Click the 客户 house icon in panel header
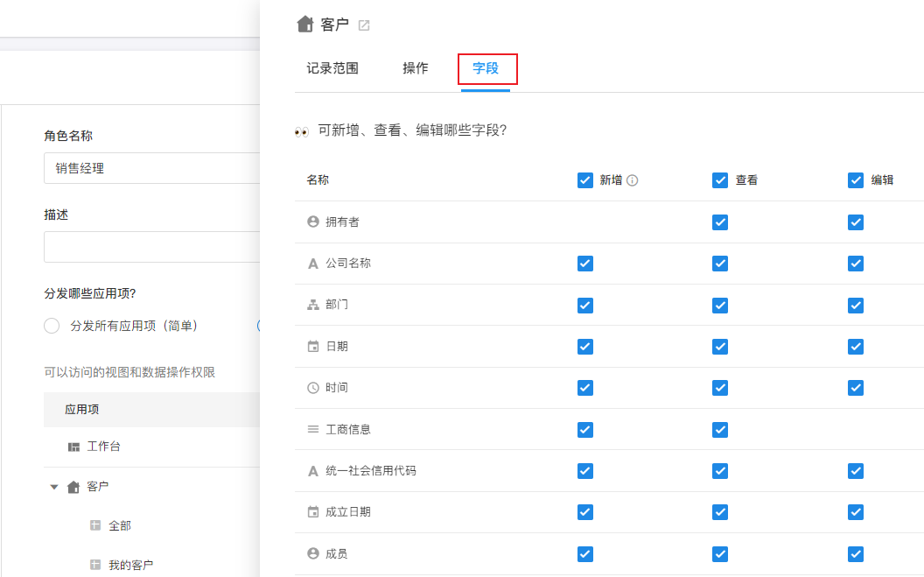The width and height of the screenshot is (924, 577). [x=305, y=25]
